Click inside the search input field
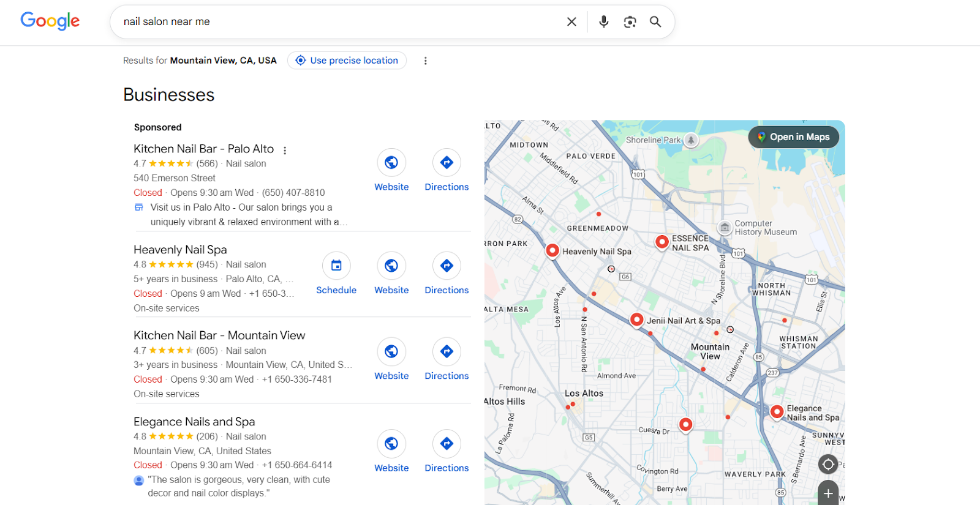This screenshot has height=505, width=980. 337,21
